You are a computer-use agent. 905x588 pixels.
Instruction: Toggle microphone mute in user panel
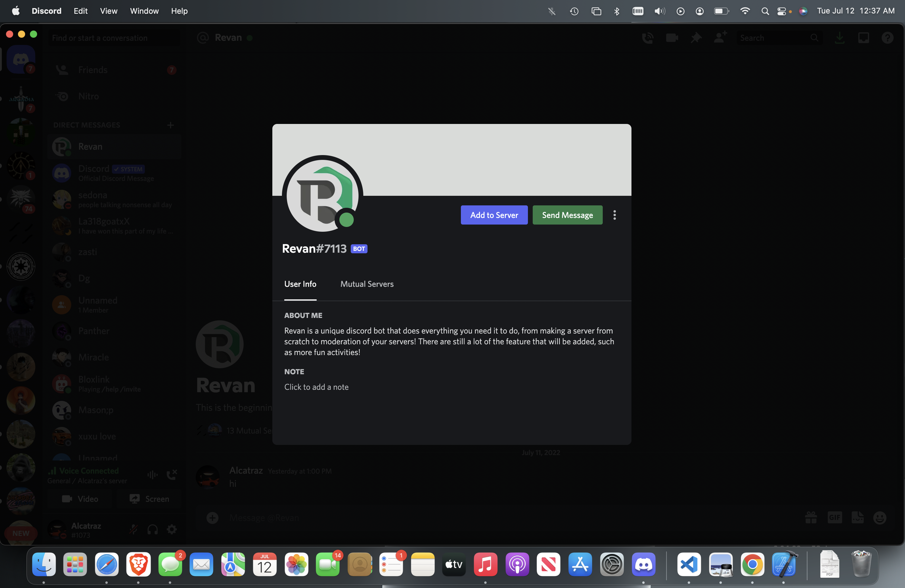[x=133, y=529]
